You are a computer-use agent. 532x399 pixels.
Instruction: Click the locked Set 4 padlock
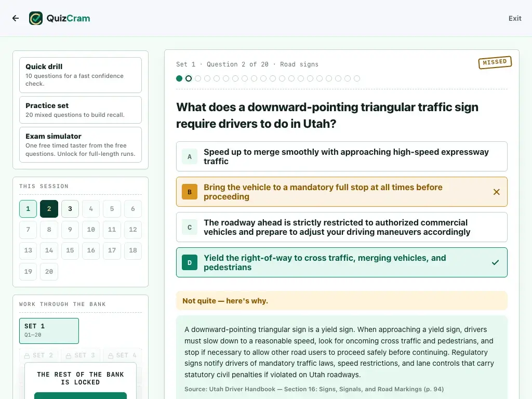tap(111, 356)
